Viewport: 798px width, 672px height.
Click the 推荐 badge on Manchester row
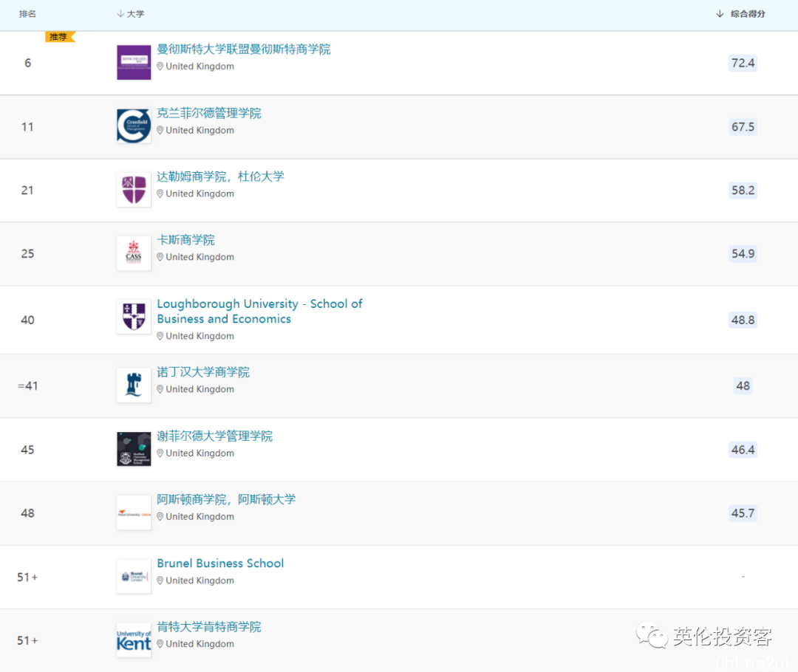pos(60,37)
